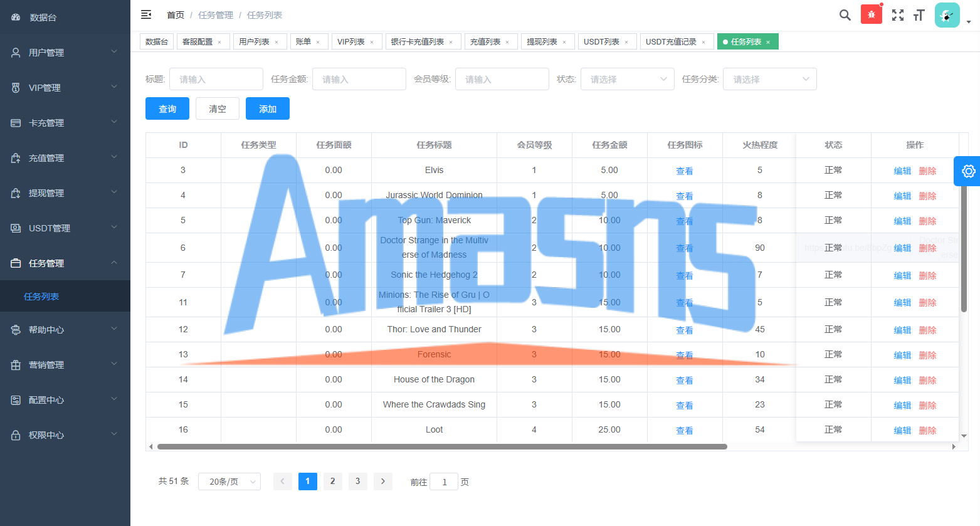This screenshot has width=980, height=526.
Task: Open the font size selector icon
Action: [919, 15]
